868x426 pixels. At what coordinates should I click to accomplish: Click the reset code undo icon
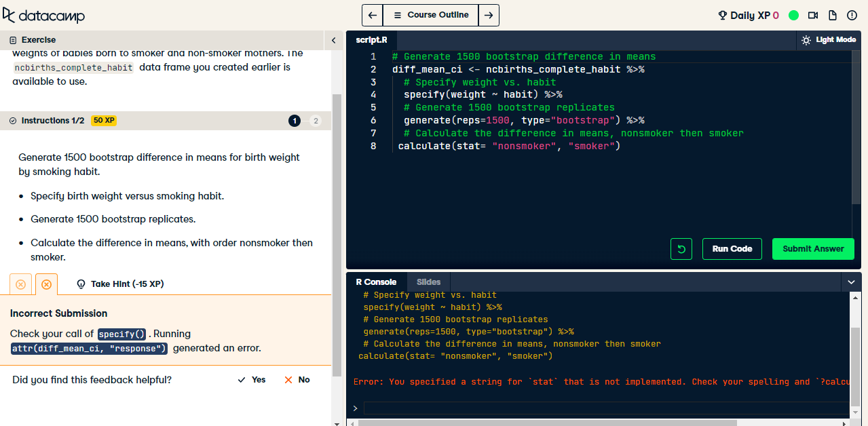point(681,249)
